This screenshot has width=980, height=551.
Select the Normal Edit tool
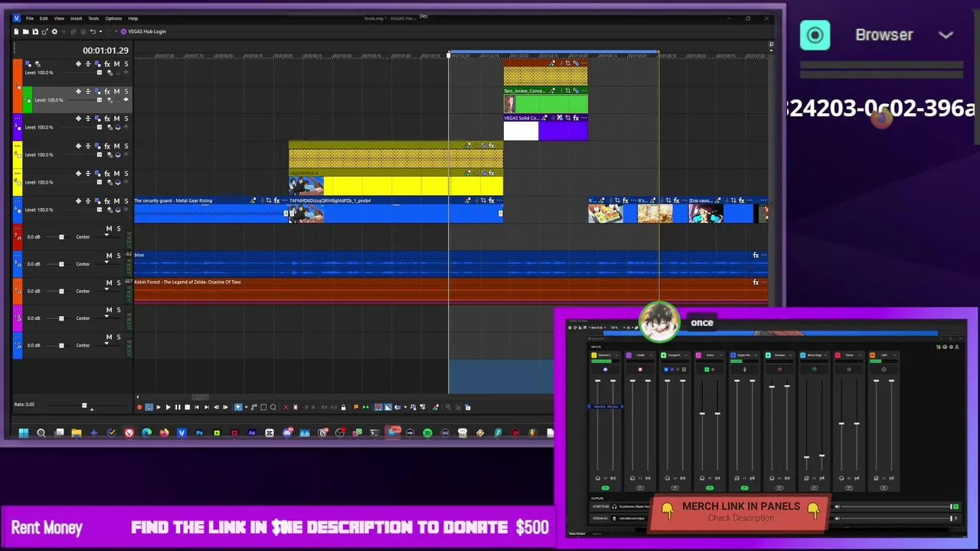pyautogui.click(x=238, y=407)
